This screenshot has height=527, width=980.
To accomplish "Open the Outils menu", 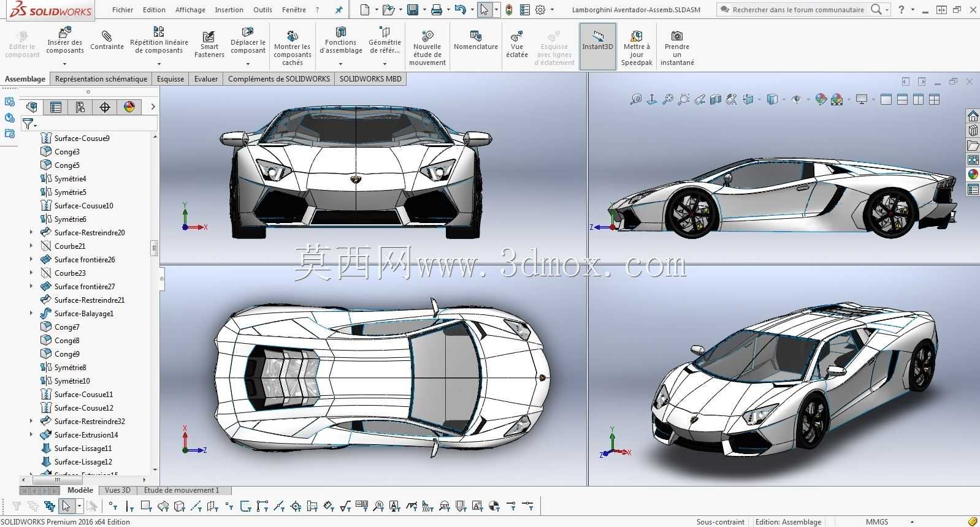I will (x=262, y=10).
